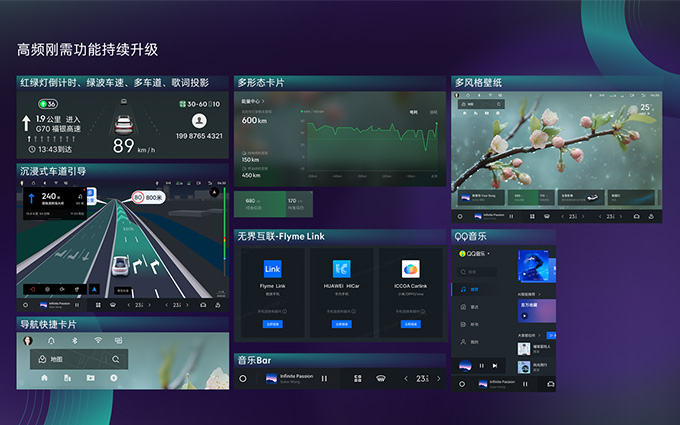Tap Wi-Fi icon in navigation shortcut card
Screen dimensions: 680x425
98,340
